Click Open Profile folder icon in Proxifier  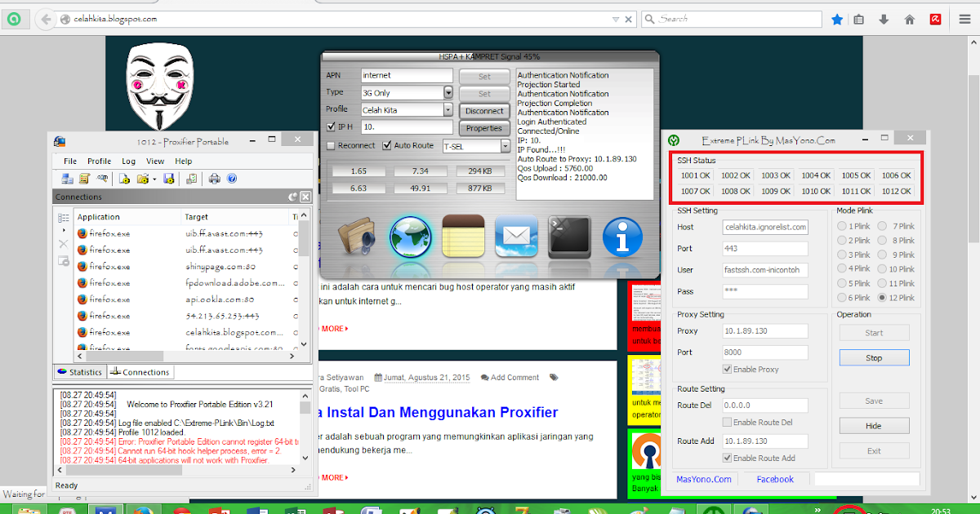143,179
